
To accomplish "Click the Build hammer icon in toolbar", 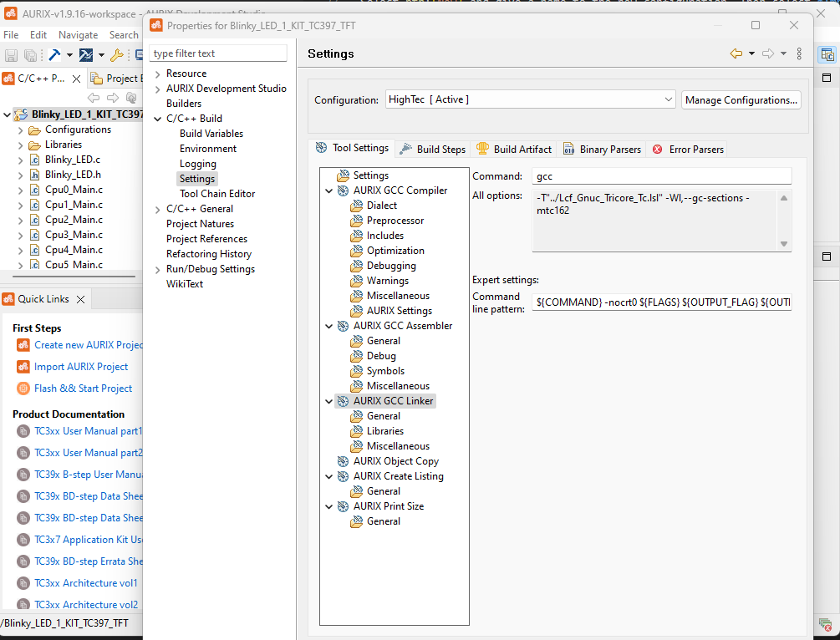I will pyautogui.click(x=54, y=55).
